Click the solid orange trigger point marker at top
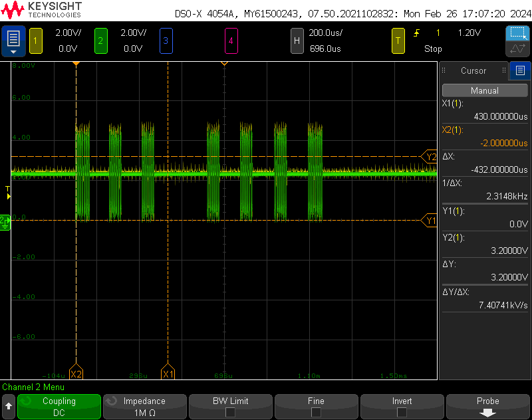 (x=76, y=63)
